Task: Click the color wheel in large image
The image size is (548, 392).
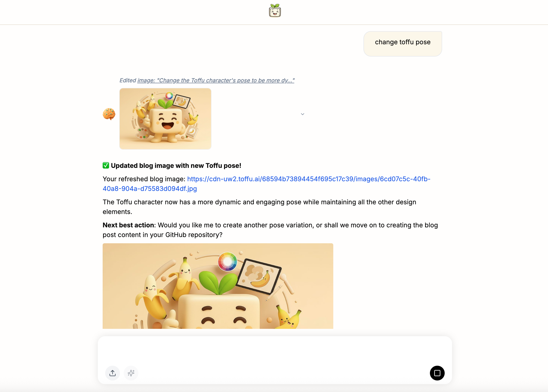Action: 227,261
